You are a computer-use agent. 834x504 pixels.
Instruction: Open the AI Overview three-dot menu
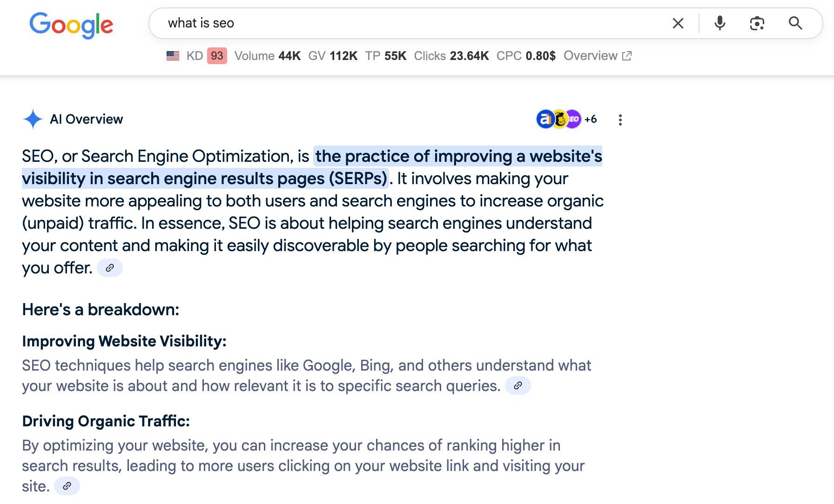[620, 119]
